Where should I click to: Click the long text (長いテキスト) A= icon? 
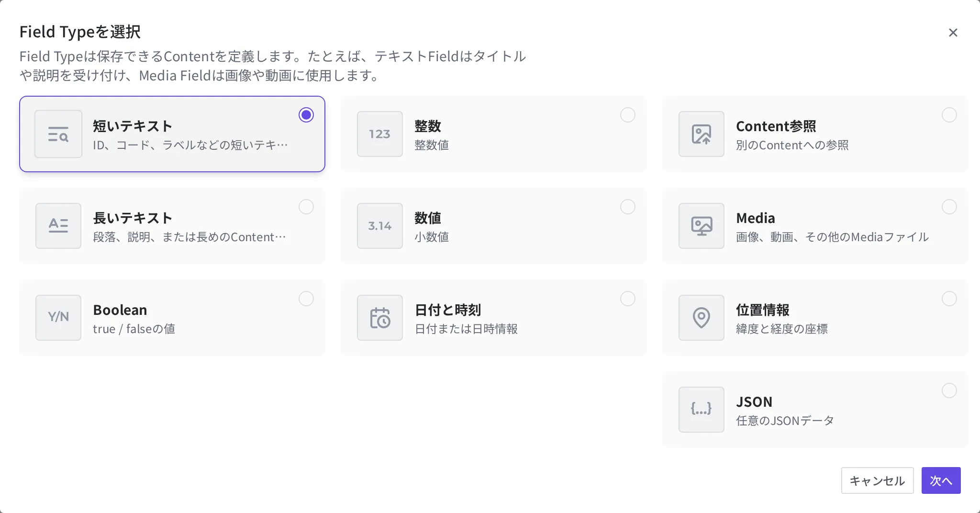[58, 226]
